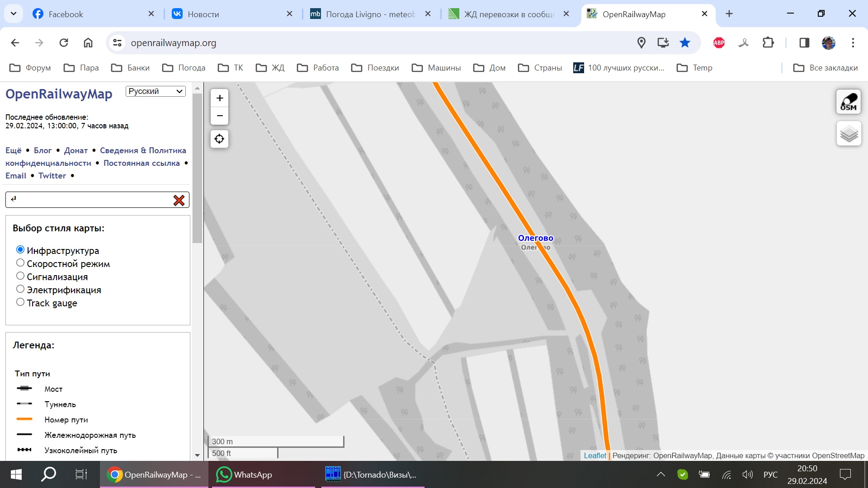Open the map layers control
Viewport: 868px width, 488px height.
[x=849, y=134]
